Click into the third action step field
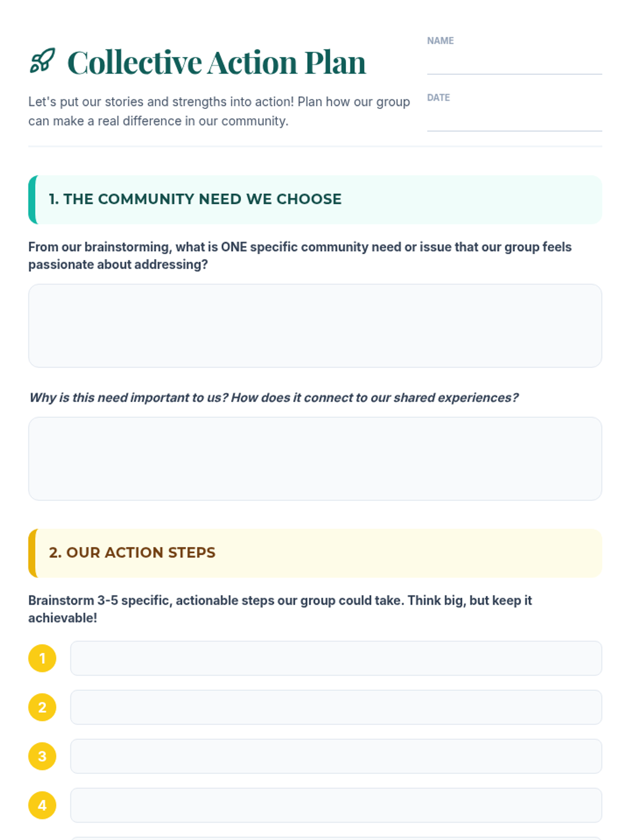This screenshot has width=630, height=840. click(x=336, y=756)
